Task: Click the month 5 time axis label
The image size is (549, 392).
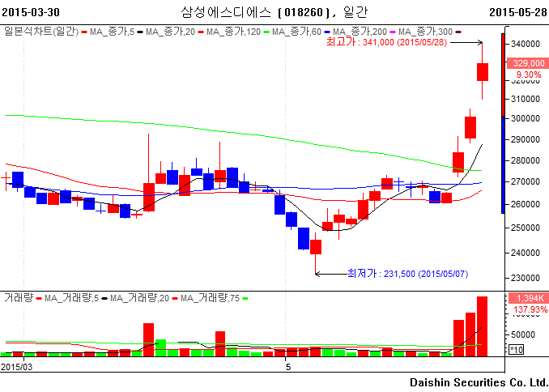Action: 287,367
